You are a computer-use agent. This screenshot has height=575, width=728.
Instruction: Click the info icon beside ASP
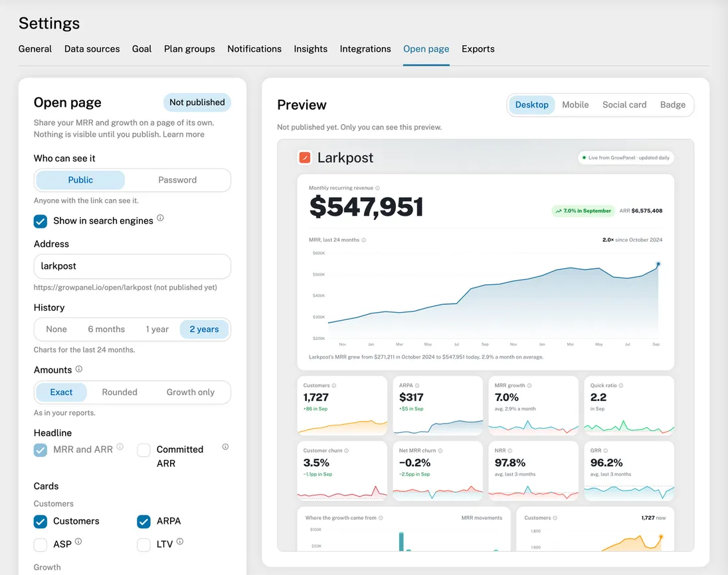click(78, 541)
